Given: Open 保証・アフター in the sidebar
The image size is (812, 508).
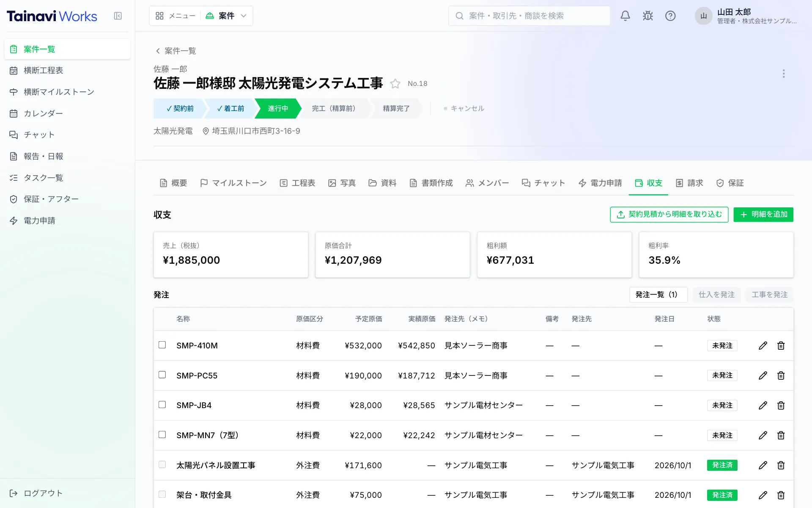Looking at the screenshot, I should tap(67, 199).
